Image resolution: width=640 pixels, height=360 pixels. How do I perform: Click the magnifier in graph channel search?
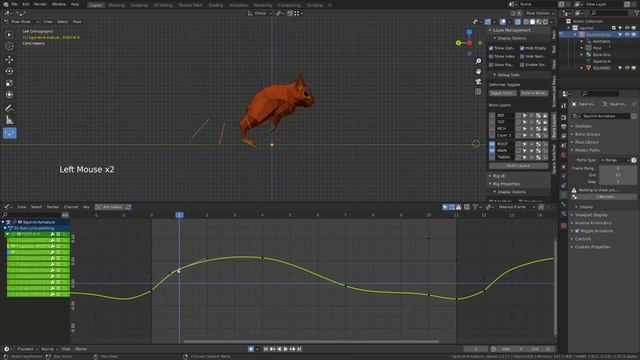pyautogui.click(x=5, y=215)
